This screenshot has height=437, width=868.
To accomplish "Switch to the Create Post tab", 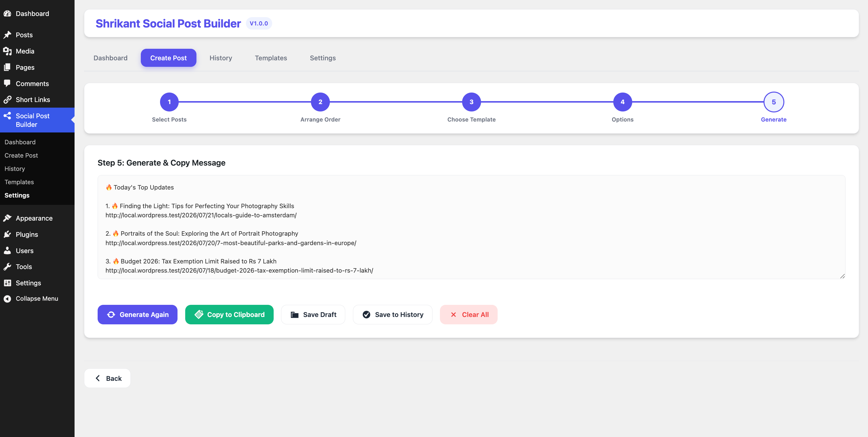I will point(168,58).
